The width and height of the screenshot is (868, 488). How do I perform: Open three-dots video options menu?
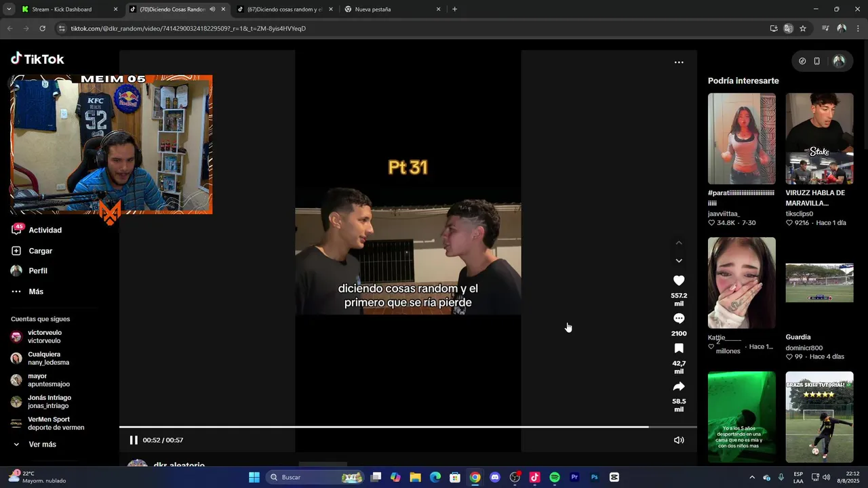click(x=679, y=62)
